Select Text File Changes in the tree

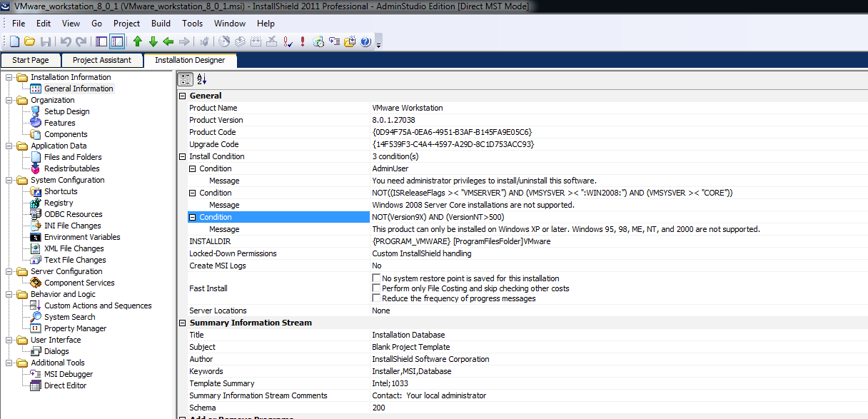[x=75, y=260]
